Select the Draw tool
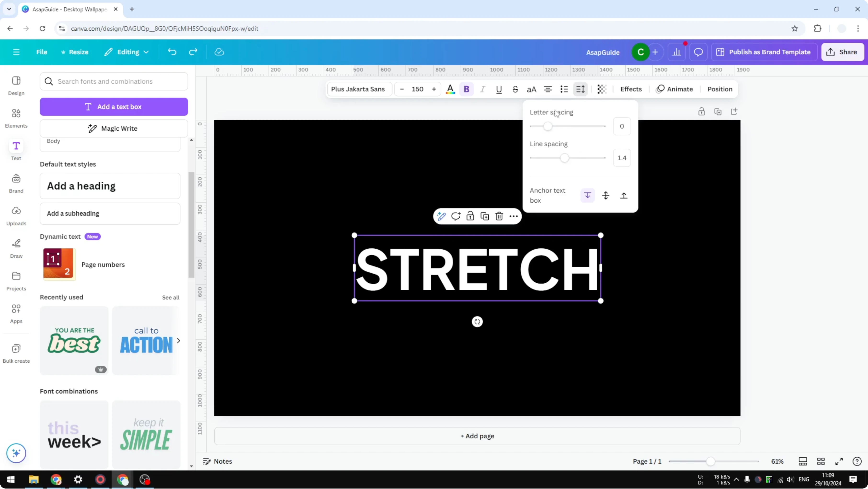This screenshot has height=489, width=868. pos(16,248)
